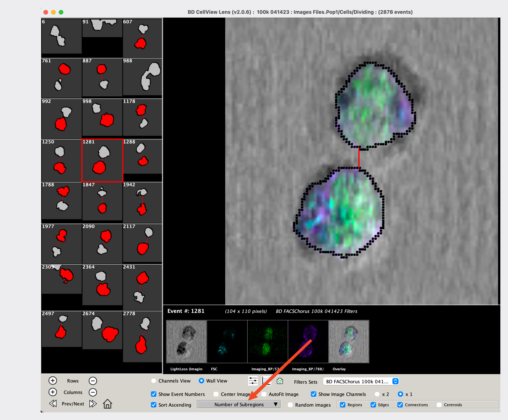The width and height of the screenshot is (508, 420).
Task: Enable the Centroids checkbox
Action: tap(439, 405)
